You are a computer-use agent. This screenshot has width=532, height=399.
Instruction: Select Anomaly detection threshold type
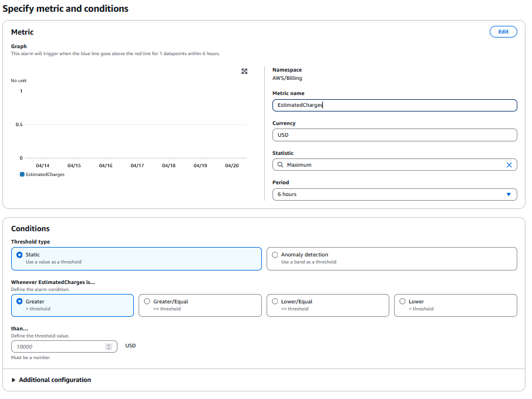(275, 255)
